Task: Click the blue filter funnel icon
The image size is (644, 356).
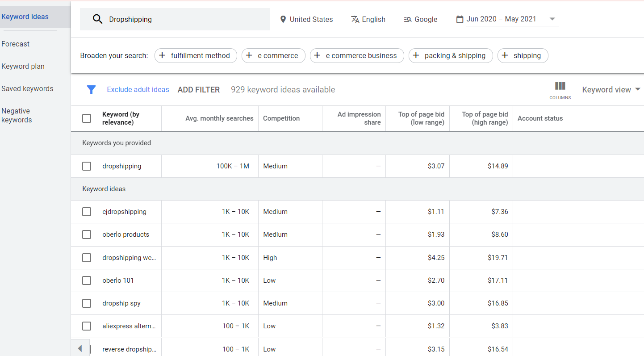Action: 91,90
